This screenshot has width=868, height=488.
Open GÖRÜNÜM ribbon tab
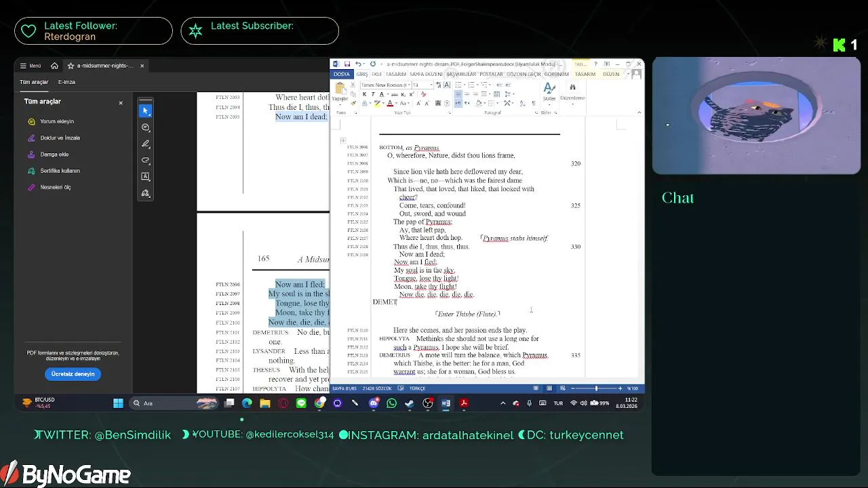pyautogui.click(x=557, y=74)
